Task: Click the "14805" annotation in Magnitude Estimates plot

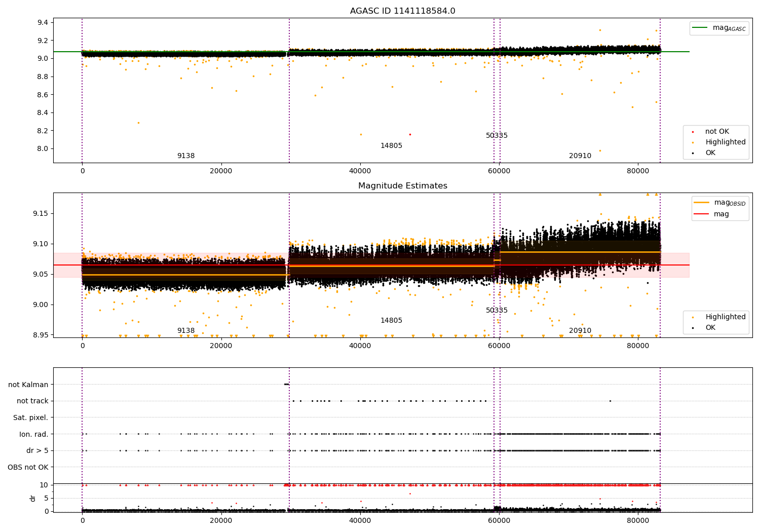Action: point(391,320)
